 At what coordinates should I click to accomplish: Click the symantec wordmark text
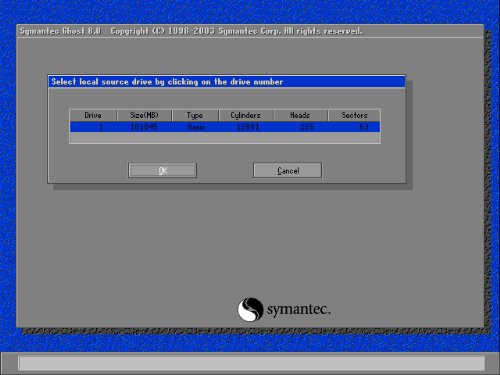tap(299, 309)
